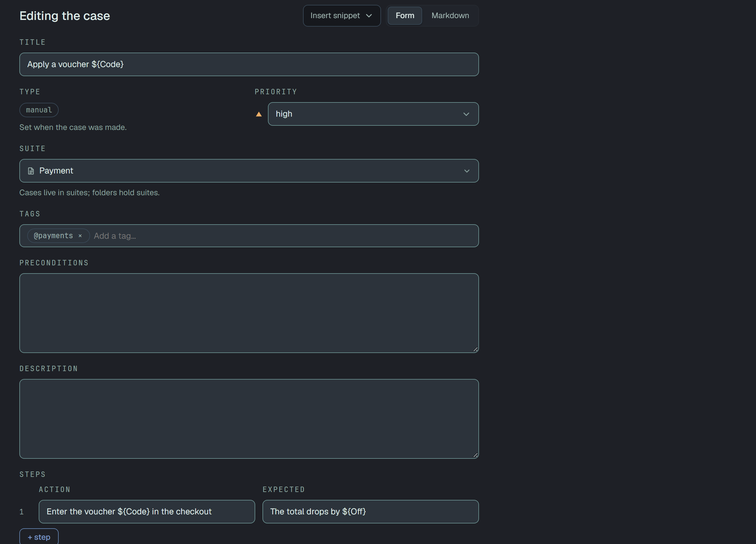Edit the step 1 Expected field
This screenshot has height=544, width=756.
tap(370, 512)
